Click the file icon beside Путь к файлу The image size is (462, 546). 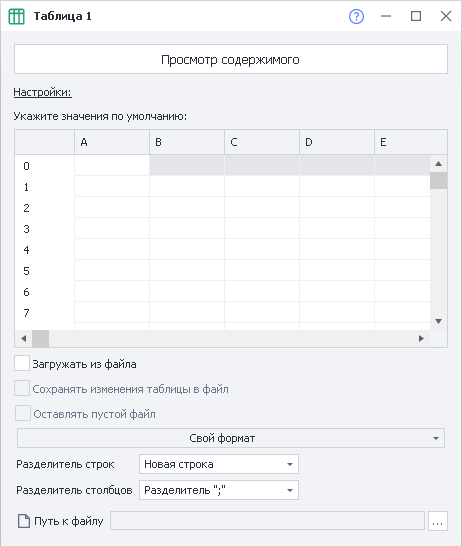point(24,521)
